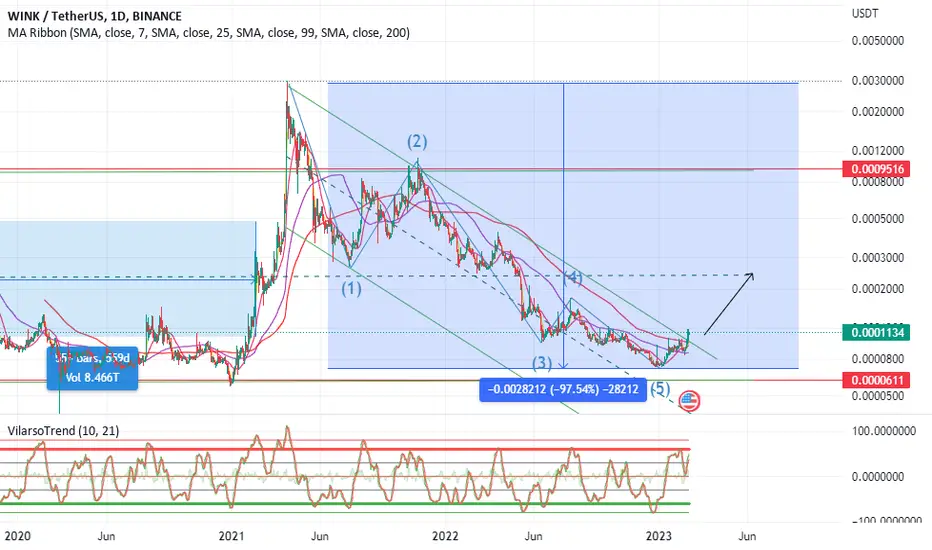Click the red 0.0000611 price label
The width and height of the screenshot is (932, 550).
coord(877,380)
